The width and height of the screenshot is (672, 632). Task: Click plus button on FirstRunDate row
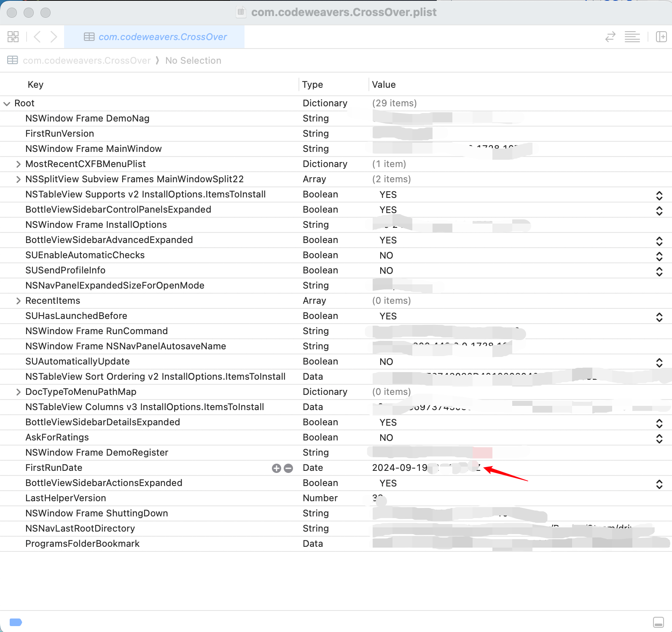[x=276, y=468]
